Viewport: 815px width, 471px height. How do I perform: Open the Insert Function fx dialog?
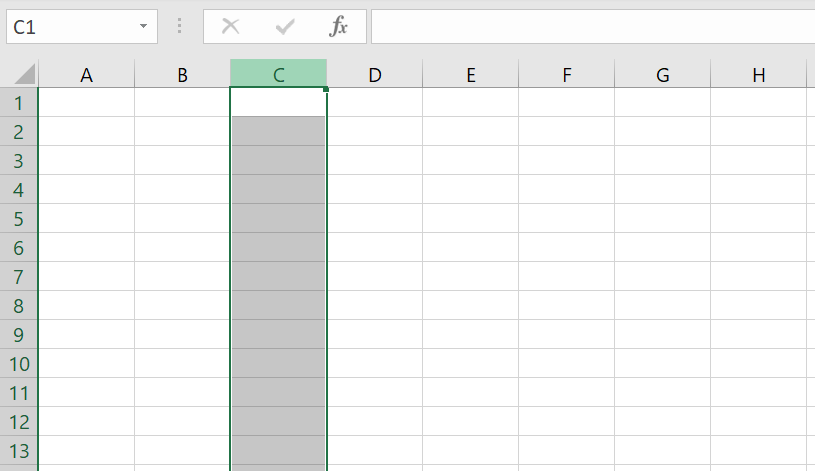pos(339,27)
